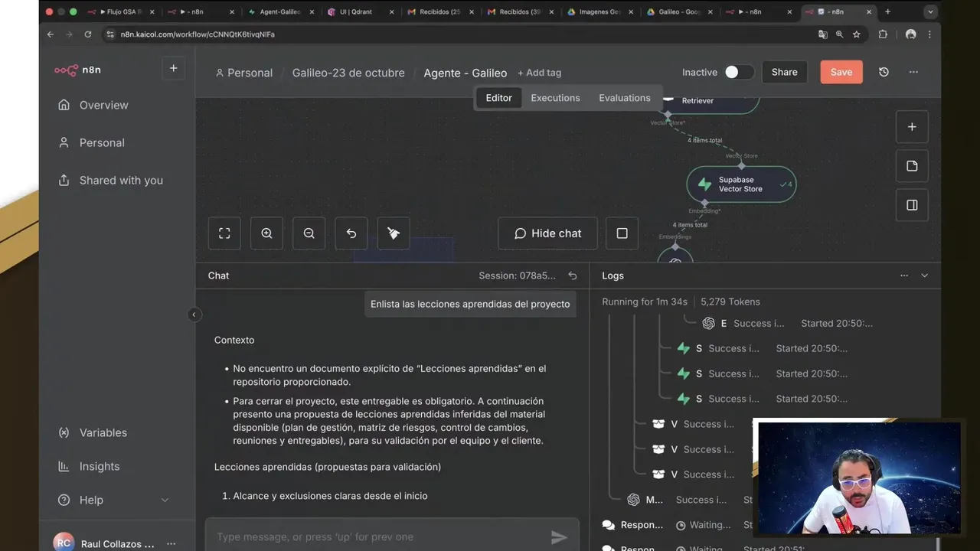The width and height of the screenshot is (980, 551).
Task: Toggle the Inactive workflow switch
Action: (x=739, y=72)
